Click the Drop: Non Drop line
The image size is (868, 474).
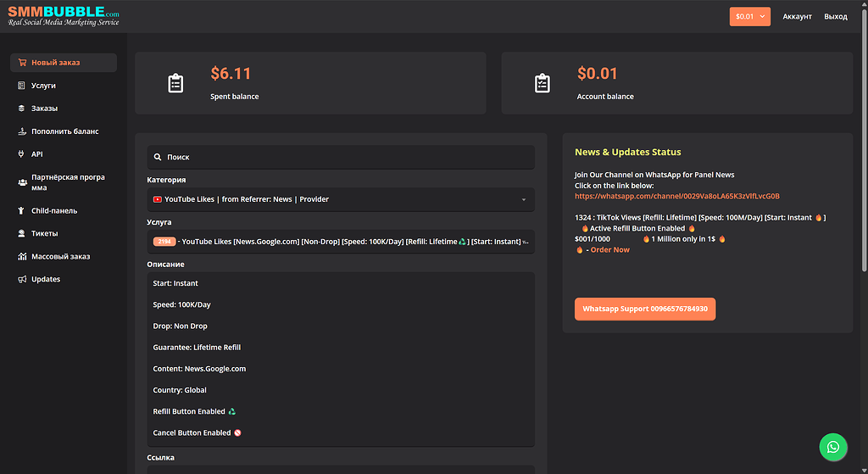[x=180, y=326]
